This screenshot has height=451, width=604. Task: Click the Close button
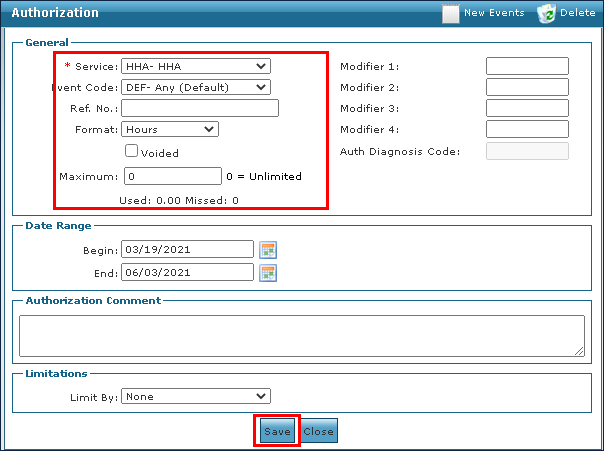319,431
